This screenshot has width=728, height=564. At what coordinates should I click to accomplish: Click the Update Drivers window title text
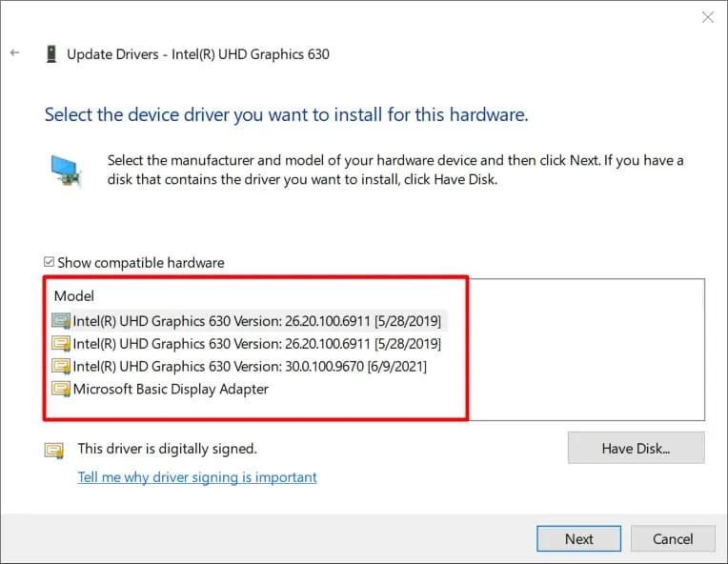(198, 54)
